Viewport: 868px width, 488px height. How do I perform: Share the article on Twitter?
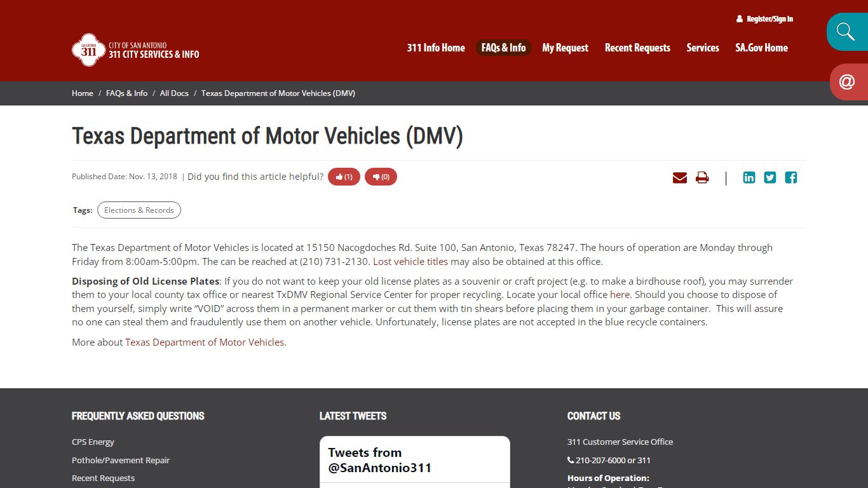pos(770,178)
